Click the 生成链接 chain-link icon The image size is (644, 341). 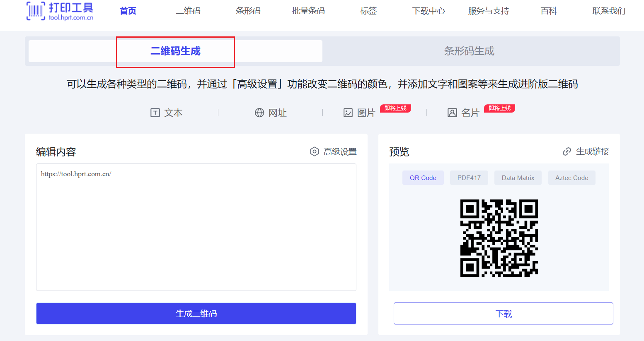tap(567, 151)
